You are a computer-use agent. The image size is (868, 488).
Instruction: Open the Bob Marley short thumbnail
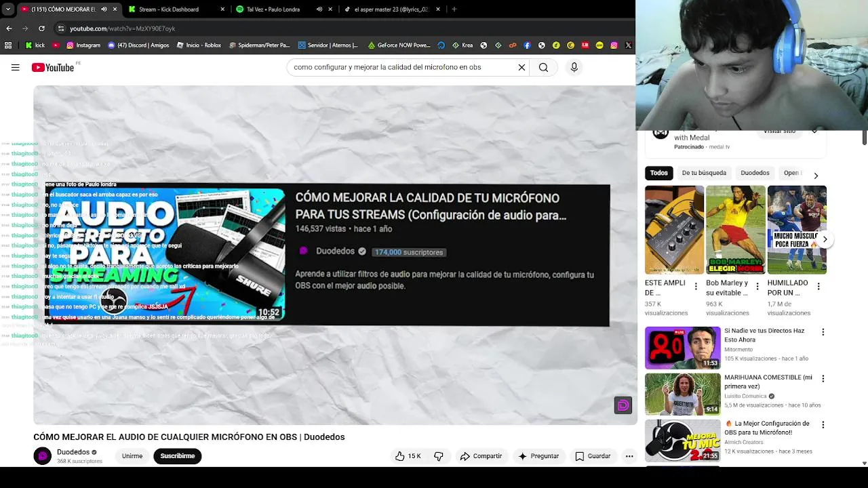tap(735, 230)
